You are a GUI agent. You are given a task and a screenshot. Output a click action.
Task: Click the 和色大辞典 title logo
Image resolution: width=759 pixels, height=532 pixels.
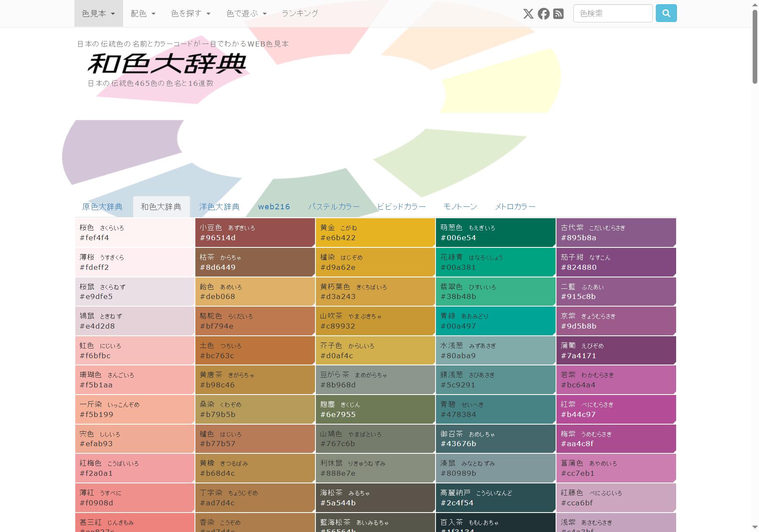[167, 64]
